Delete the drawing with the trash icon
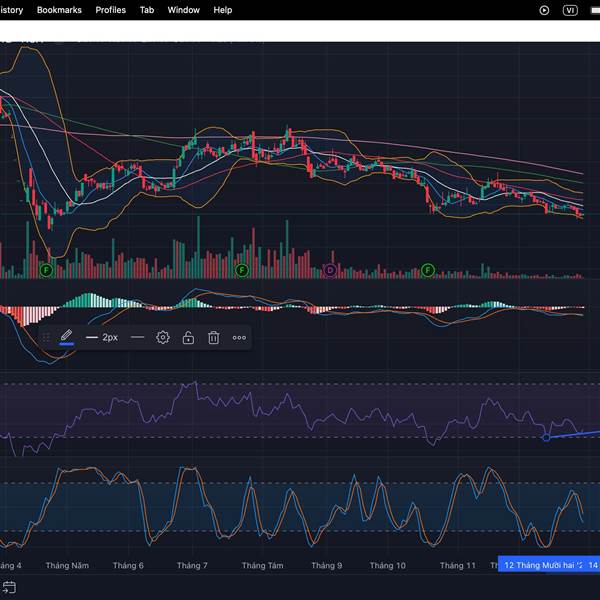The height and width of the screenshot is (600, 600). coord(214,337)
